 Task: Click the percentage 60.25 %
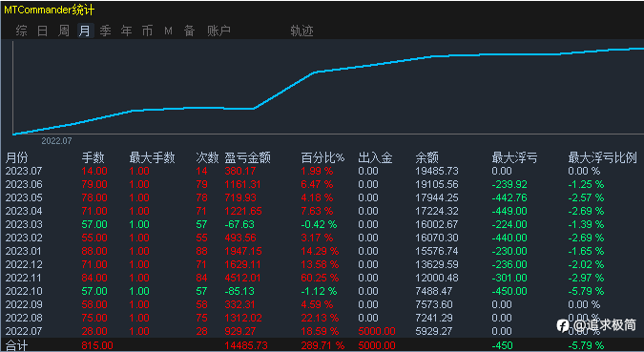tap(320, 278)
